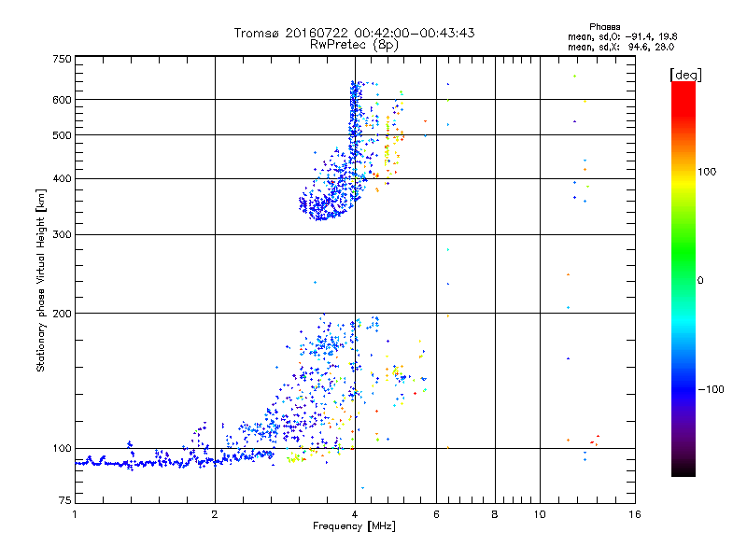Click the "500" y-axis tick label
747x560 pixels.
(62, 135)
